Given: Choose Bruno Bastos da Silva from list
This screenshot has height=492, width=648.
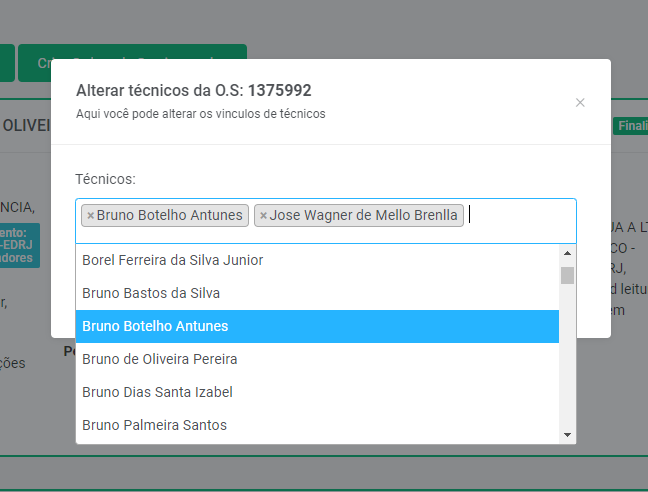Looking at the screenshot, I should [x=151, y=293].
